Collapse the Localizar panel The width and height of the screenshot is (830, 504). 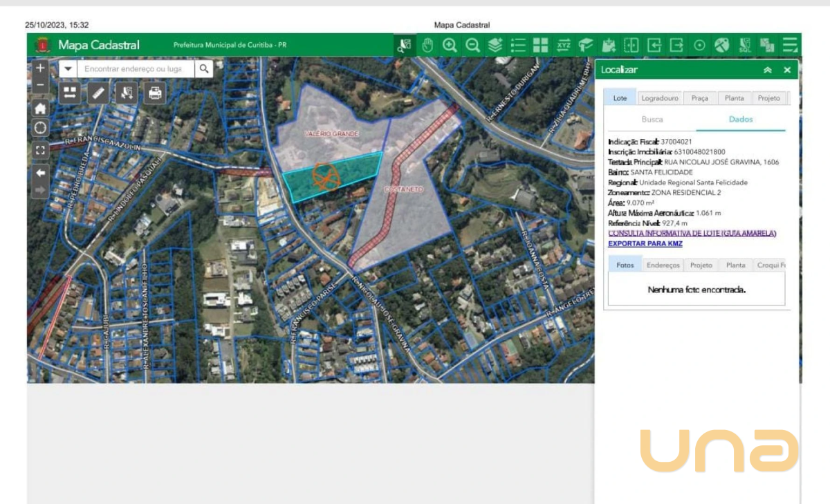tap(767, 70)
